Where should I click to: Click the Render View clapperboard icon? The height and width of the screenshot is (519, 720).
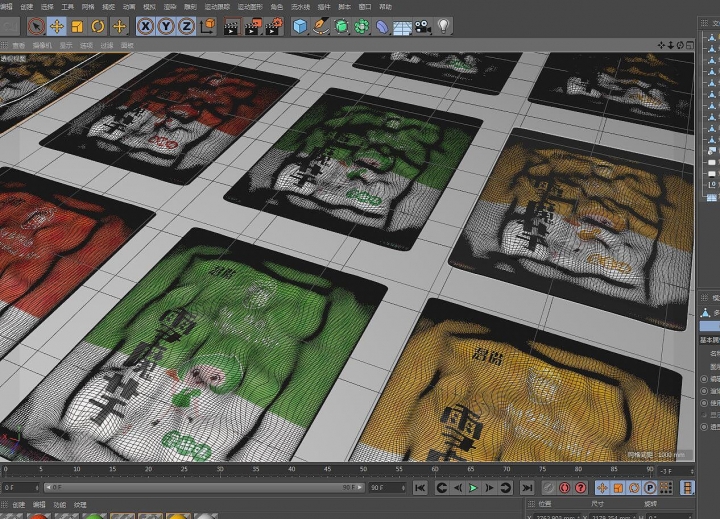pyautogui.click(x=230, y=26)
